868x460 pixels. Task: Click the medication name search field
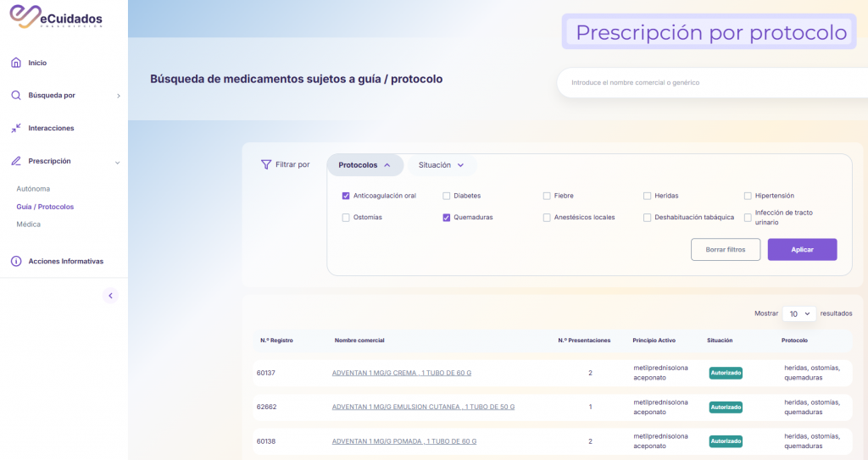point(714,82)
